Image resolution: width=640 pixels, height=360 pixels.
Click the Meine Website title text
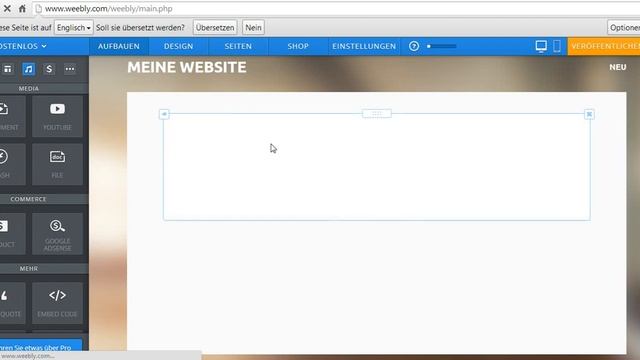click(x=187, y=67)
